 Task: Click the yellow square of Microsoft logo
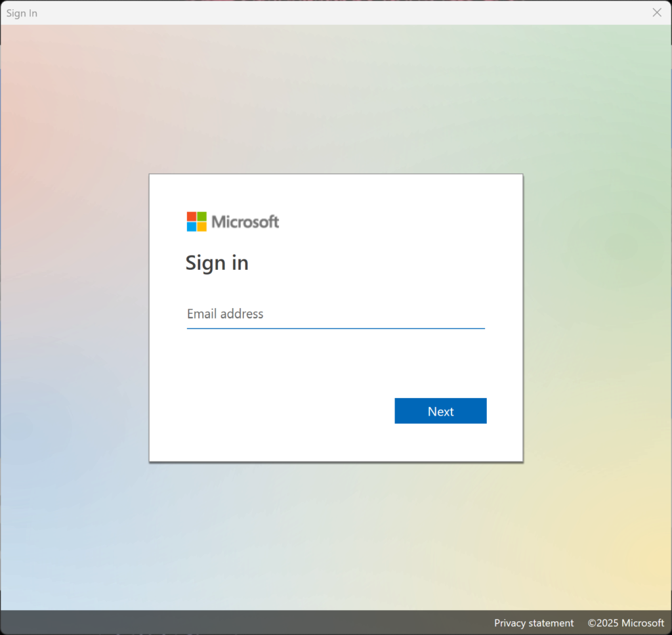(x=201, y=227)
